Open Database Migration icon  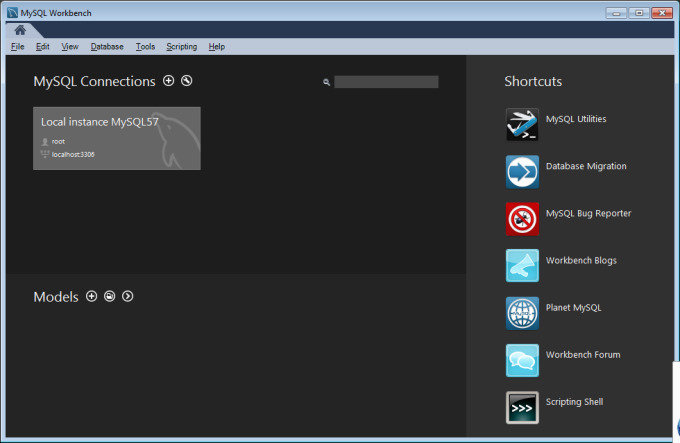click(522, 172)
